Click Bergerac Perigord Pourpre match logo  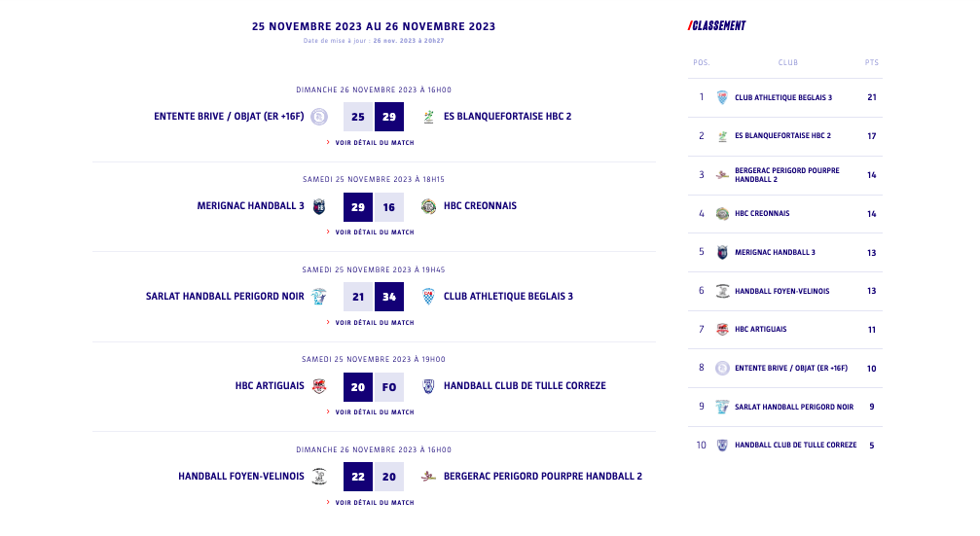[428, 477]
